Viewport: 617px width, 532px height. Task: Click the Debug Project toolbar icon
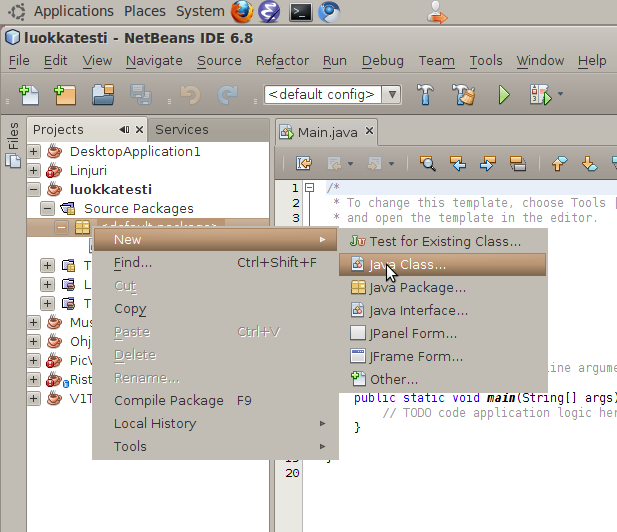[x=540, y=95]
